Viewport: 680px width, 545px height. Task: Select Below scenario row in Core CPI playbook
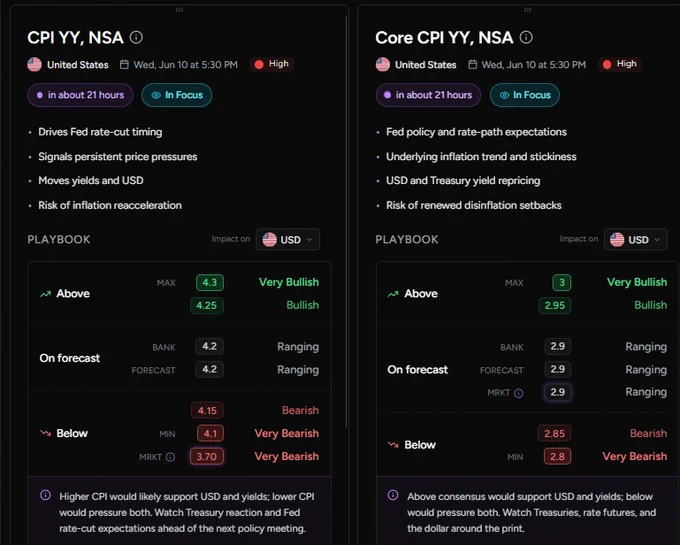click(527, 445)
